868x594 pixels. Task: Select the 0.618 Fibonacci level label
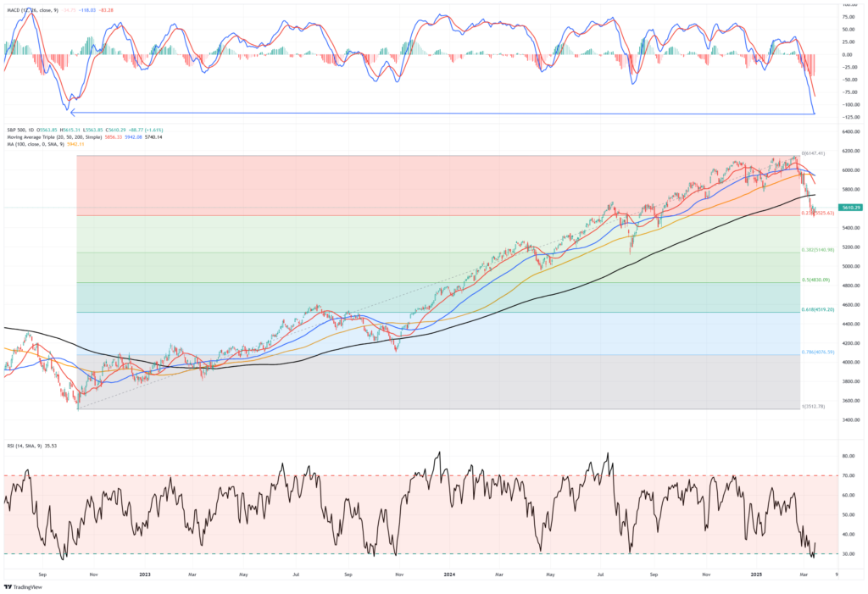[x=818, y=310]
